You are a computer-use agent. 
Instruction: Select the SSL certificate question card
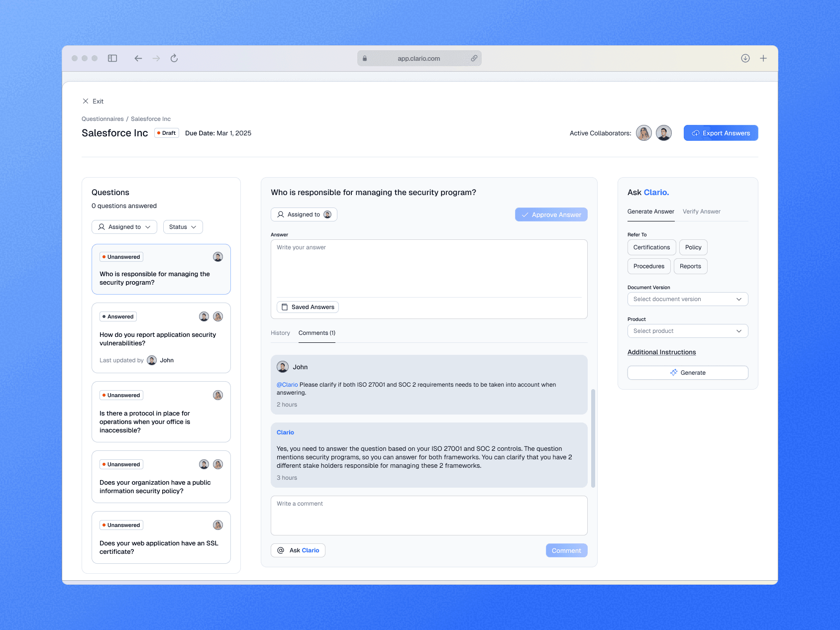(x=161, y=537)
